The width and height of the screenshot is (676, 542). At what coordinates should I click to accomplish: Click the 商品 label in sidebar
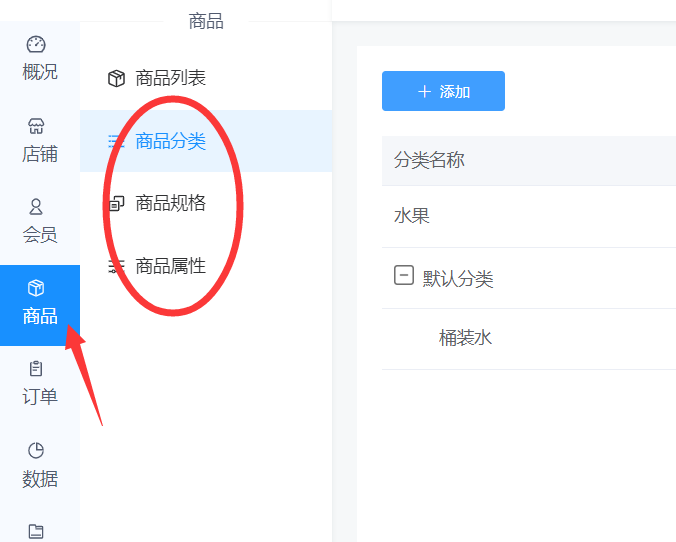tap(40, 316)
